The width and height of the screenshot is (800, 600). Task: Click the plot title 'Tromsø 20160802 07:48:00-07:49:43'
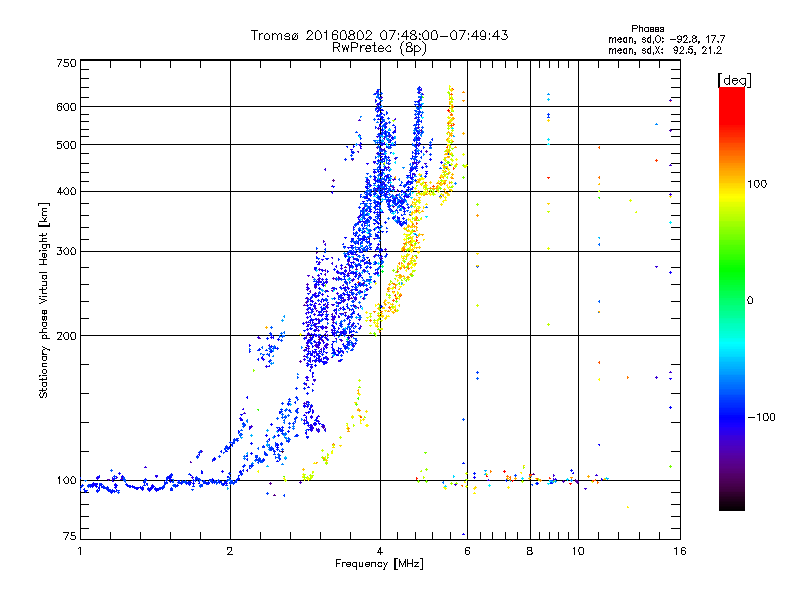(379, 35)
